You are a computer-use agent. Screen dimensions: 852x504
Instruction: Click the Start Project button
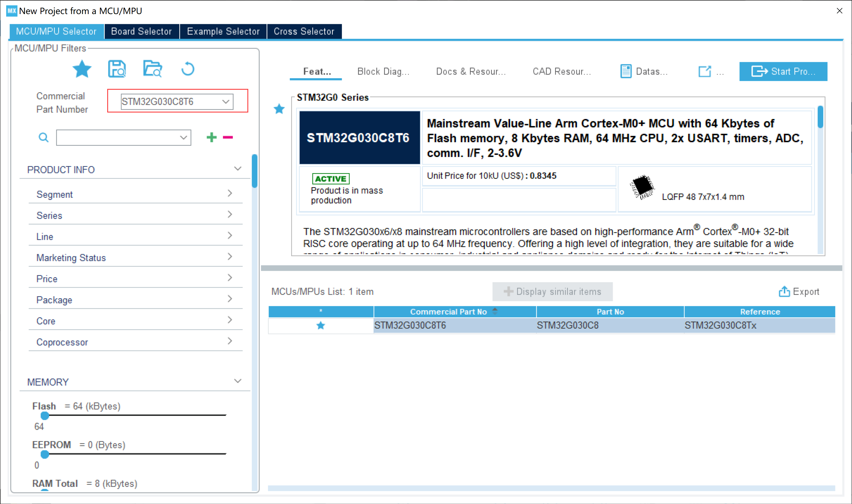(x=783, y=71)
